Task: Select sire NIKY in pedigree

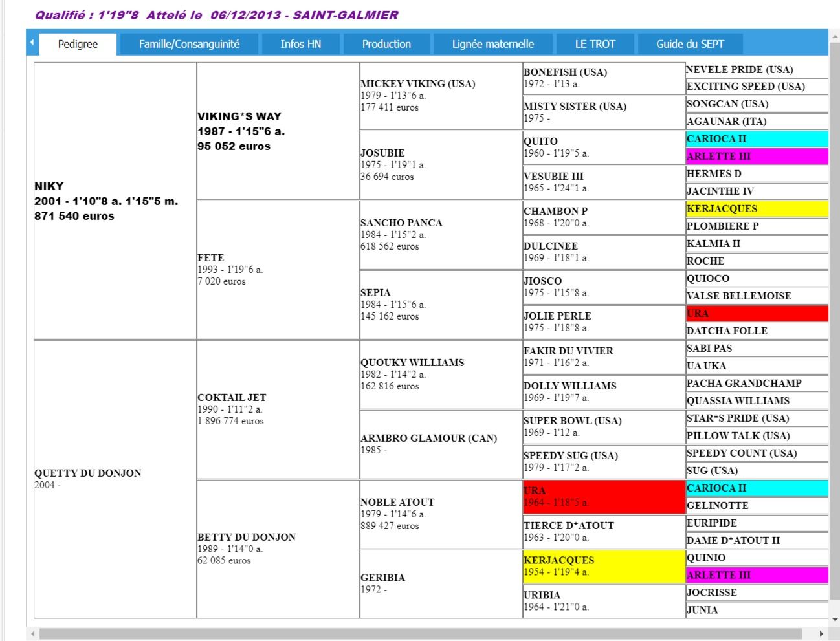Action: [115, 201]
